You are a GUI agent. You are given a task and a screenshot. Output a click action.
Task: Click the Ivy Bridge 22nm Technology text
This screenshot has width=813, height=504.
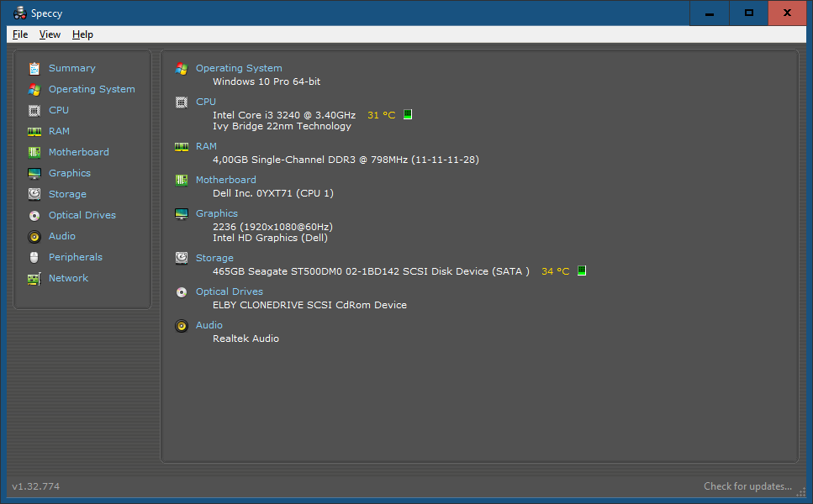tap(282, 126)
